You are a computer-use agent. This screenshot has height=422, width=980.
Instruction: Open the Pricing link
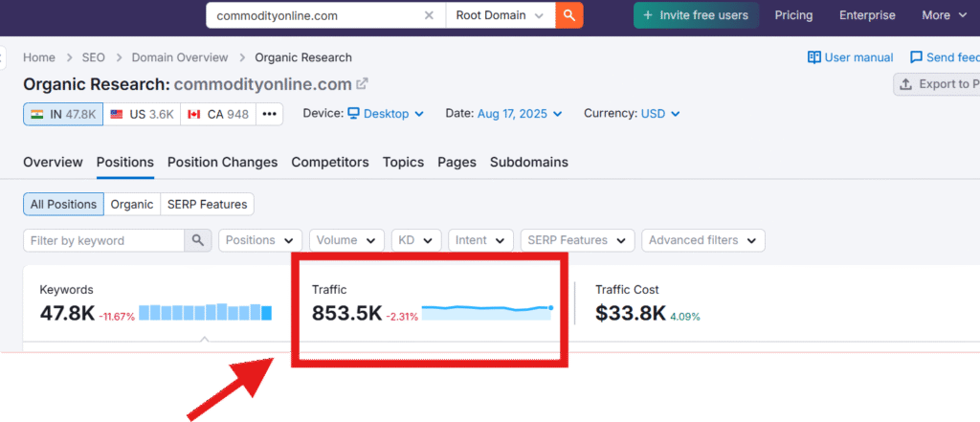point(793,15)
